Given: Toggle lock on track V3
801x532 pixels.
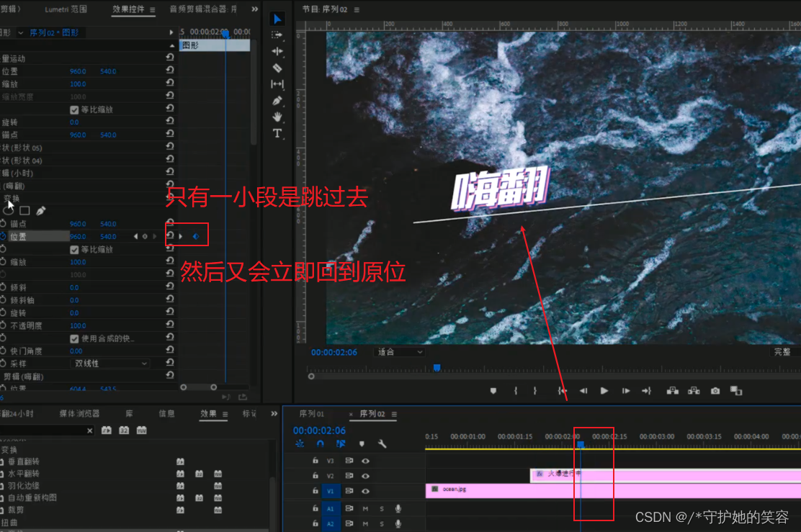Looking at the screenshot, I should tap(316, 461).
